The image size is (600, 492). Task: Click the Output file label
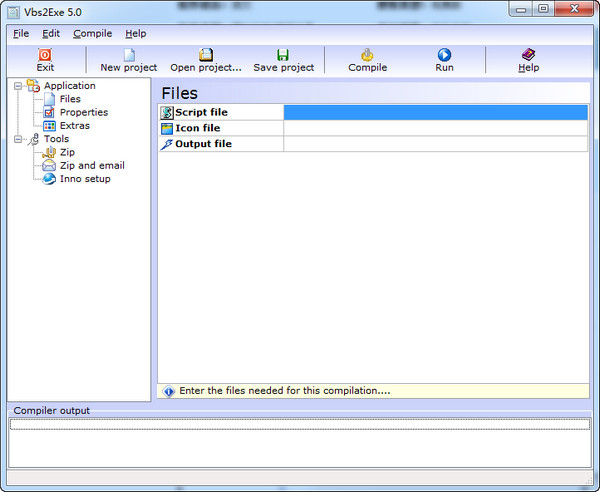click(203, 144)
